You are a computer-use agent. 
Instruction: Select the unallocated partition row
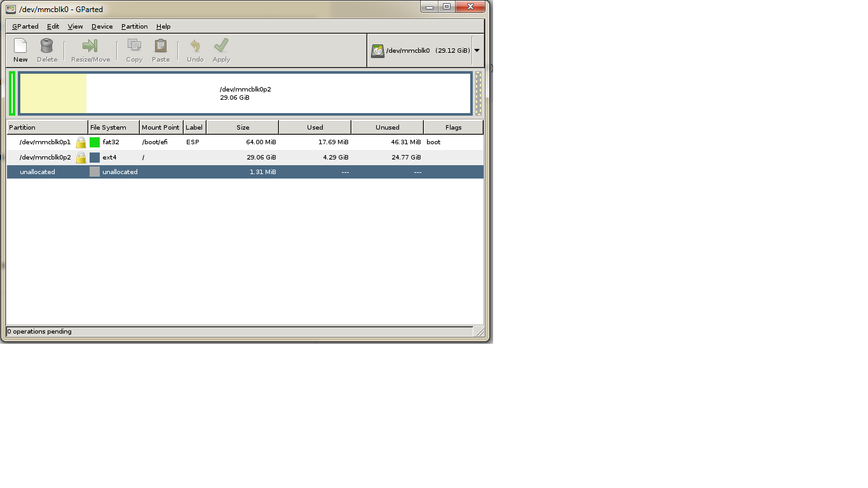245,172
